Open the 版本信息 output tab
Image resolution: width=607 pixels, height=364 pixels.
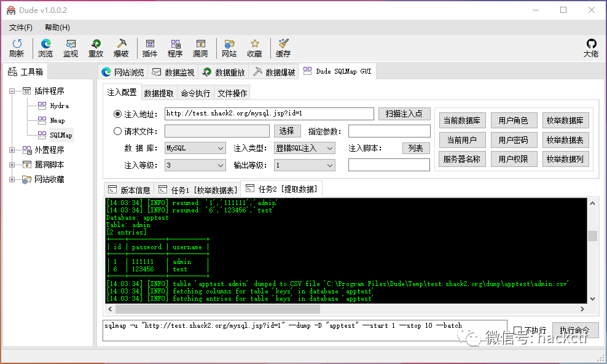tap(129, 190)
